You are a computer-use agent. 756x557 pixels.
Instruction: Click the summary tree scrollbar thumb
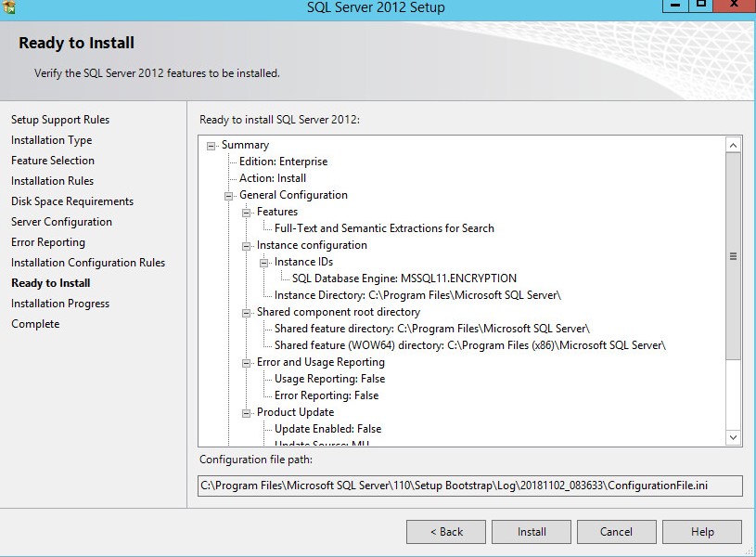click(733, 256)
